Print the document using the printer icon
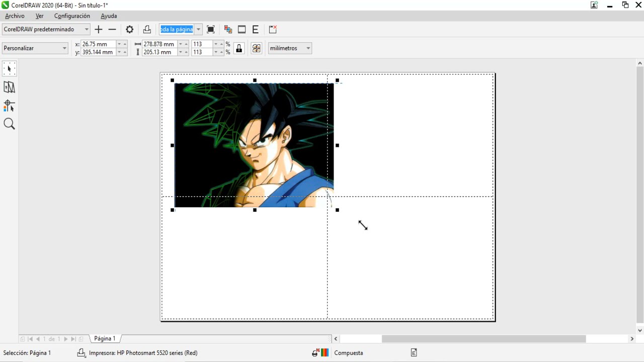Viewport: 644px width, 362px height. click(147, 29)
